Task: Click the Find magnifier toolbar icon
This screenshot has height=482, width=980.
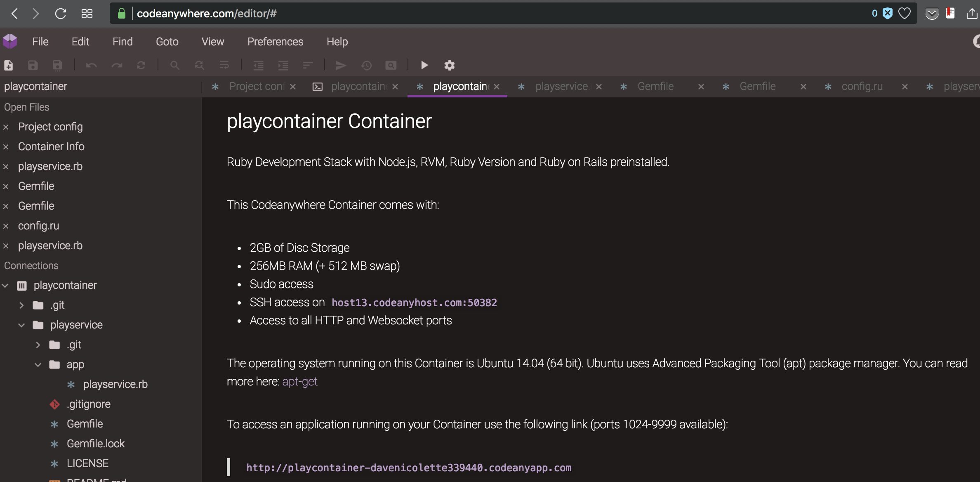Action: click(175, 65)
